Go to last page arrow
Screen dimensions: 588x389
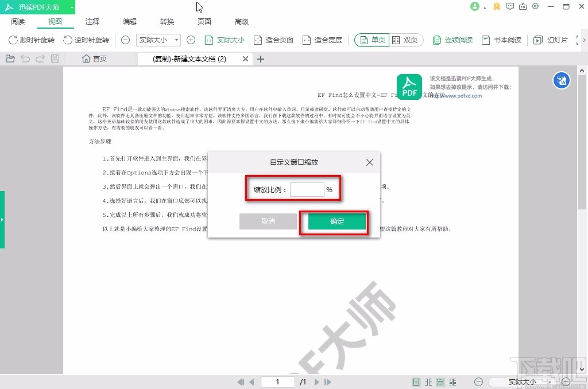tap(328, 382)
